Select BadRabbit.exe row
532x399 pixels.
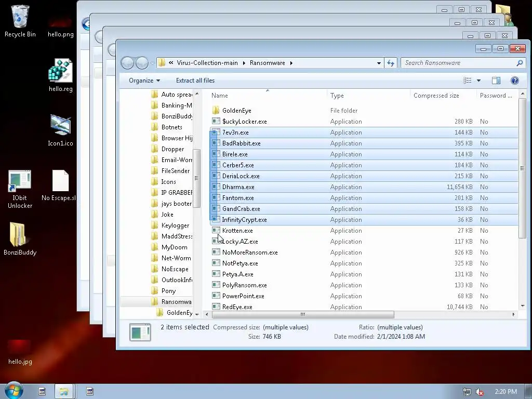[x=364, y=143]
